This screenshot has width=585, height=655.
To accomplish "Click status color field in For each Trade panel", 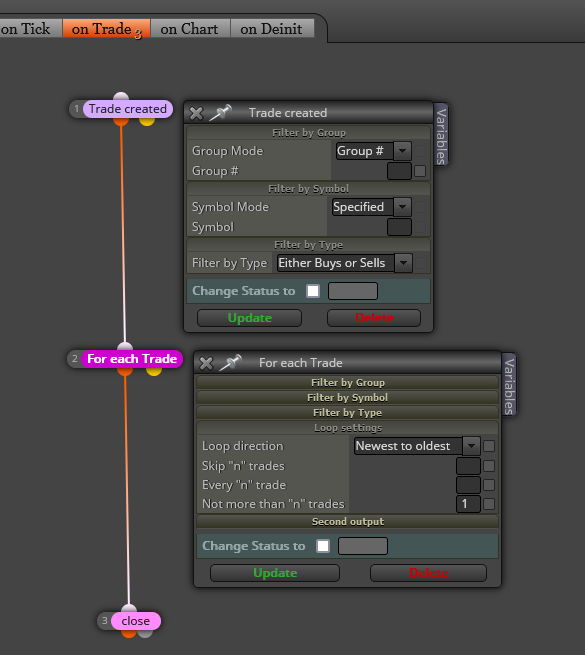I will point(363,546).
